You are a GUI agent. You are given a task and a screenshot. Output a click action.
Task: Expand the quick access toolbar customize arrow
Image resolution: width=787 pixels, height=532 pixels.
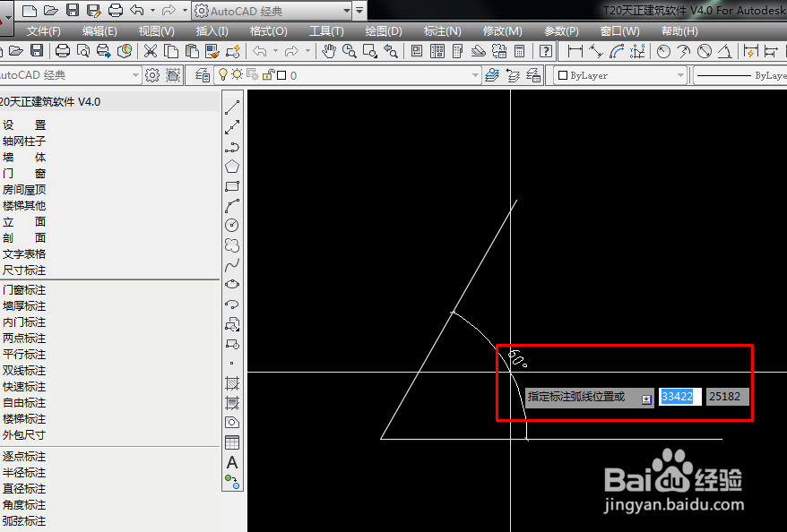coord(359,11)
